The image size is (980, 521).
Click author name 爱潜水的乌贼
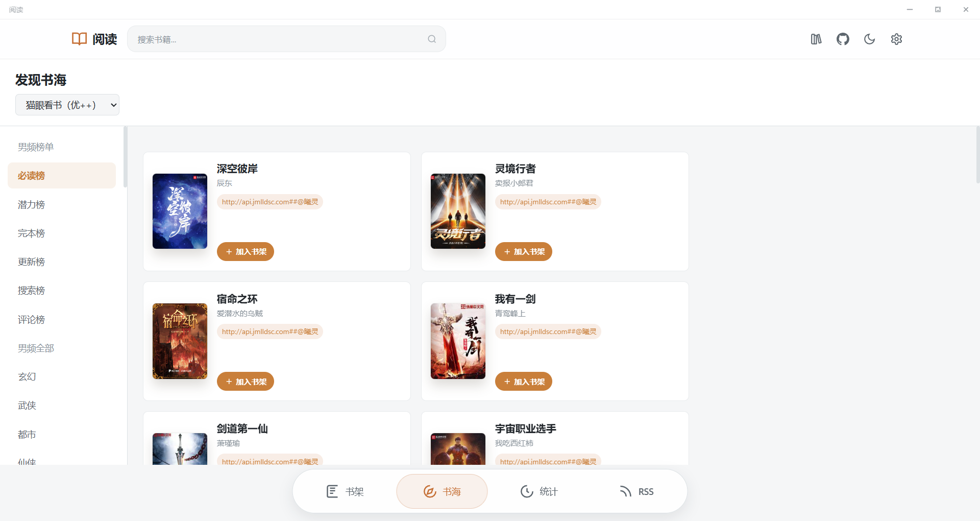[240, 313]
